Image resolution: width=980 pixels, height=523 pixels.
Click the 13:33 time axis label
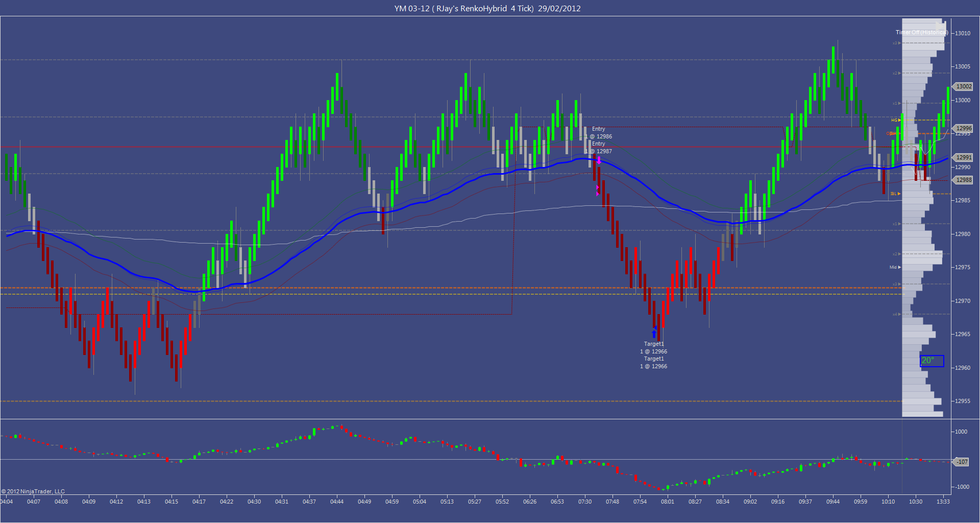click(943, 502)
